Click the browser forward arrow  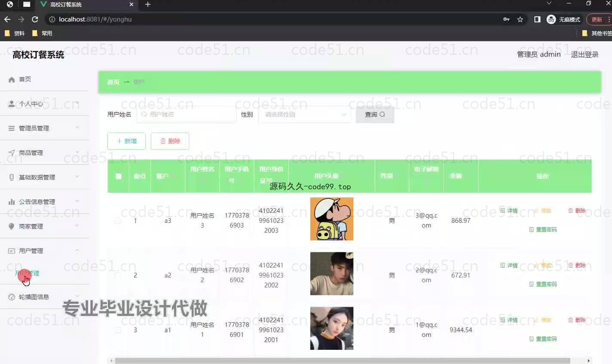pyautogui.click(x=21, y=19)
